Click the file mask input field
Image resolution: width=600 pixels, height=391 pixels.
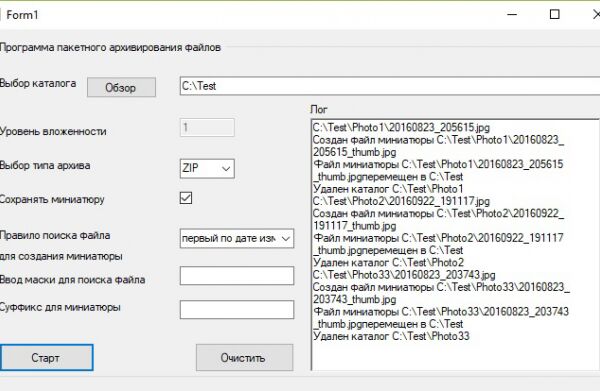pyautogui.click(x=237, y=275)
